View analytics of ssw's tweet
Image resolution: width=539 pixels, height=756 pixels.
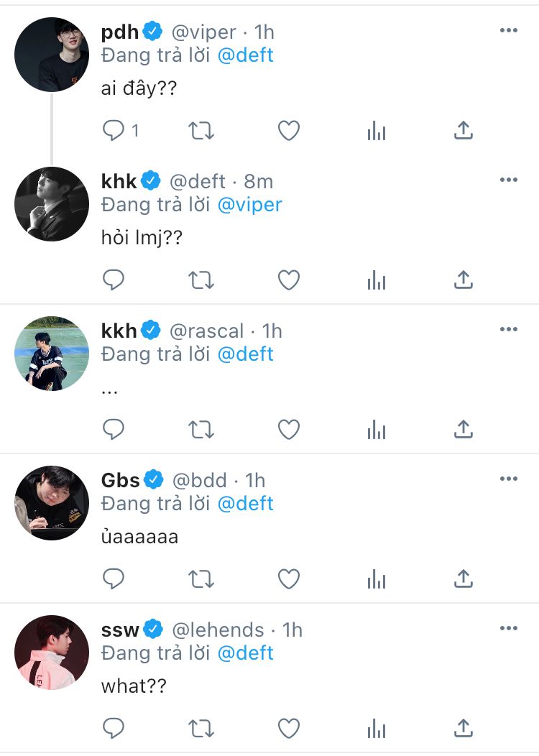point(377,728)
